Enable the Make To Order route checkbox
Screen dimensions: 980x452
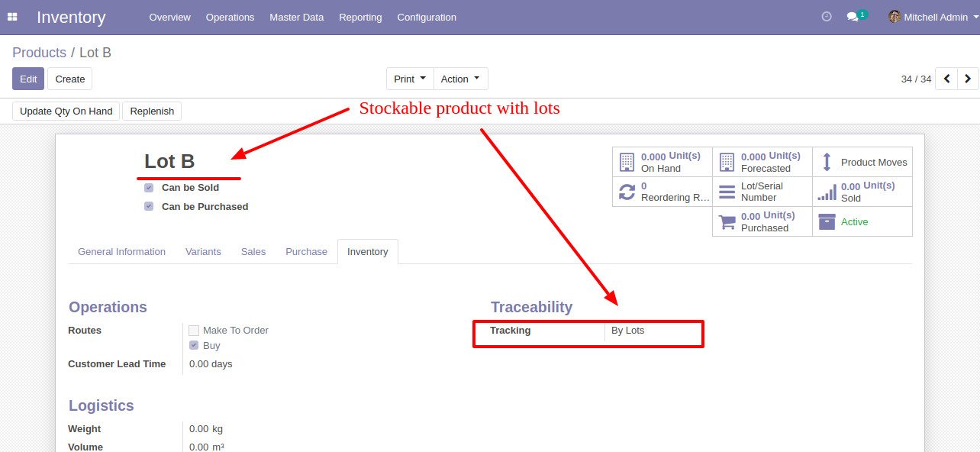(194, 331)
